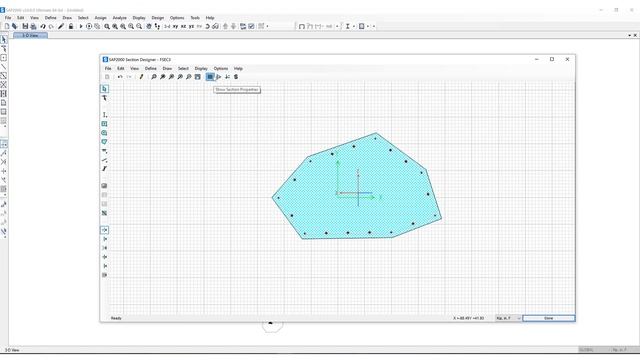Click Undo icon in Section Designer toolbar
The height and width of the screenshot is (360, 640).
(120, 77)
